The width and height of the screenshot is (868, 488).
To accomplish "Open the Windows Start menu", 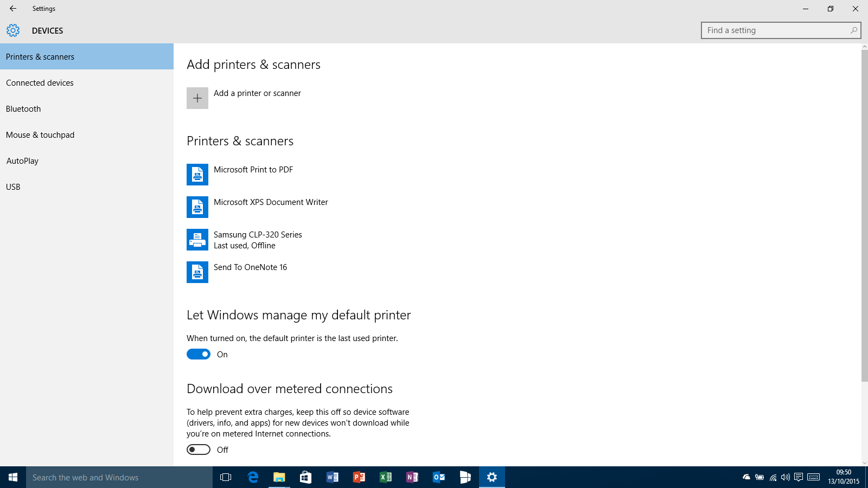I will (13, 477).
